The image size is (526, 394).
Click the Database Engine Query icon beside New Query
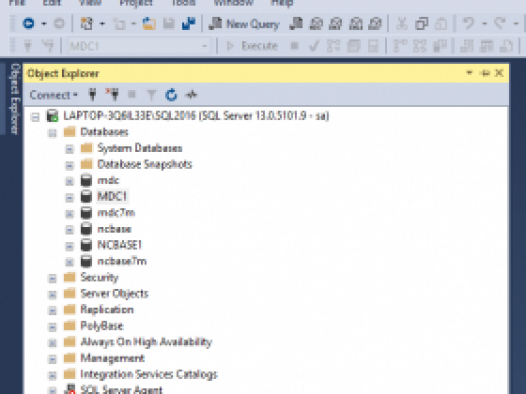tap(296, 24)
